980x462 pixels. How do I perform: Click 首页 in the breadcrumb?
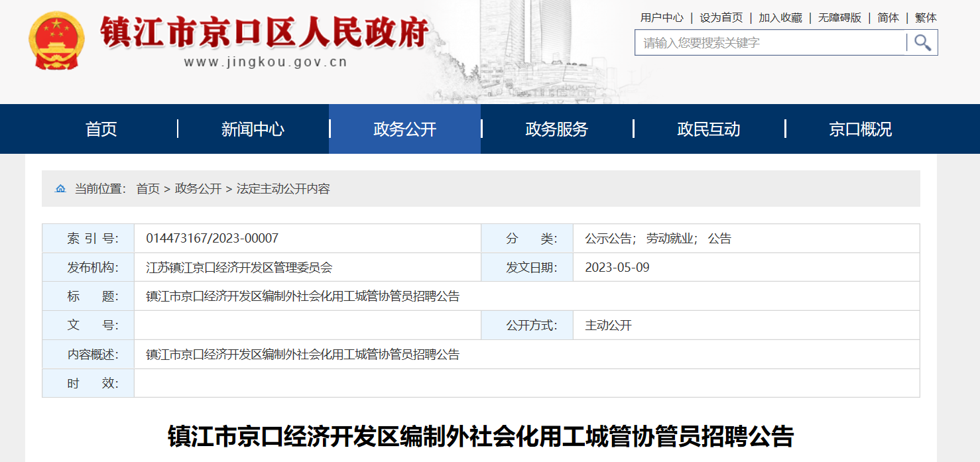coord(148,189)
